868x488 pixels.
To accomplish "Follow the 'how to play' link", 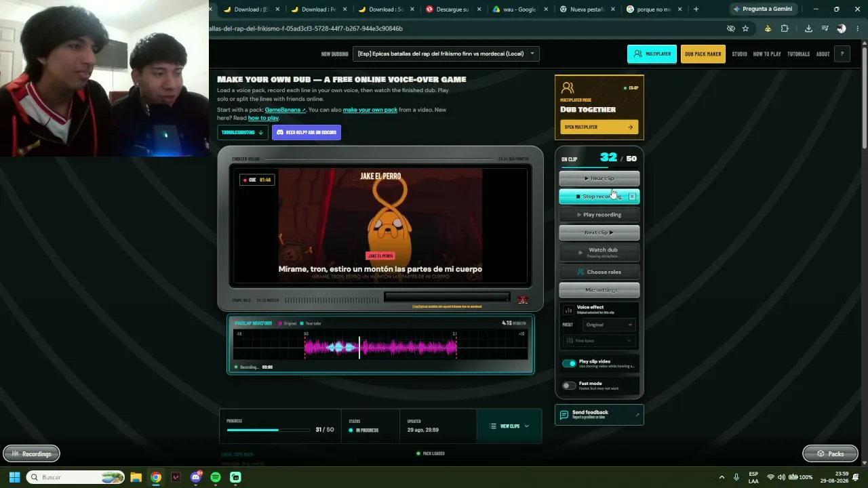I will pos(263,118).
